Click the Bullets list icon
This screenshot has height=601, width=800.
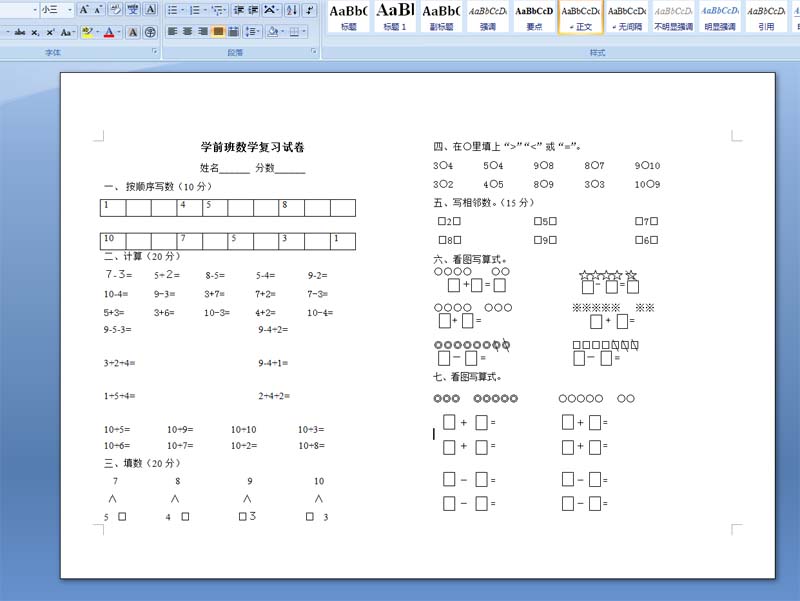point(172,10)
